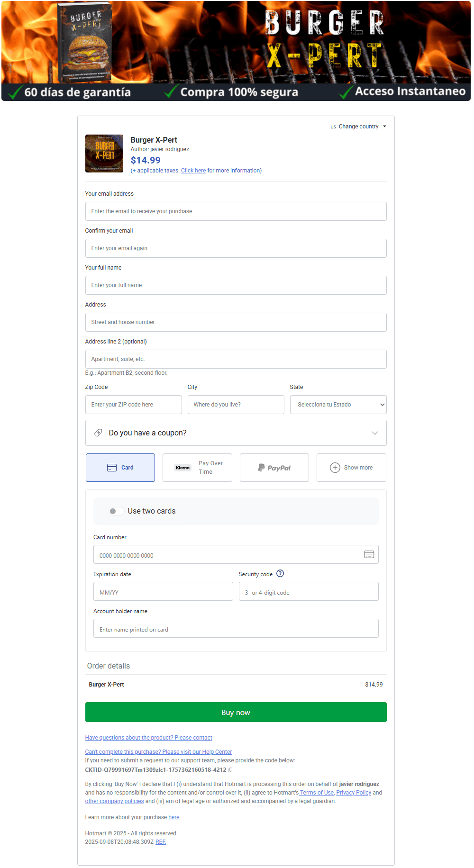Click the Klarna logo icon
Image resolution: width=474 pixels, height=868 pixels.
click(x=183, y=468)
